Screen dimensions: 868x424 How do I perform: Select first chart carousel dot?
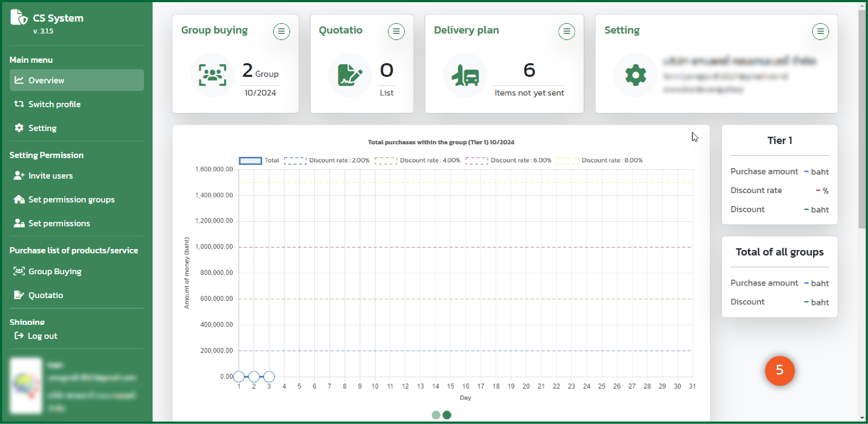pyautogui.click(x=436, y=415)
